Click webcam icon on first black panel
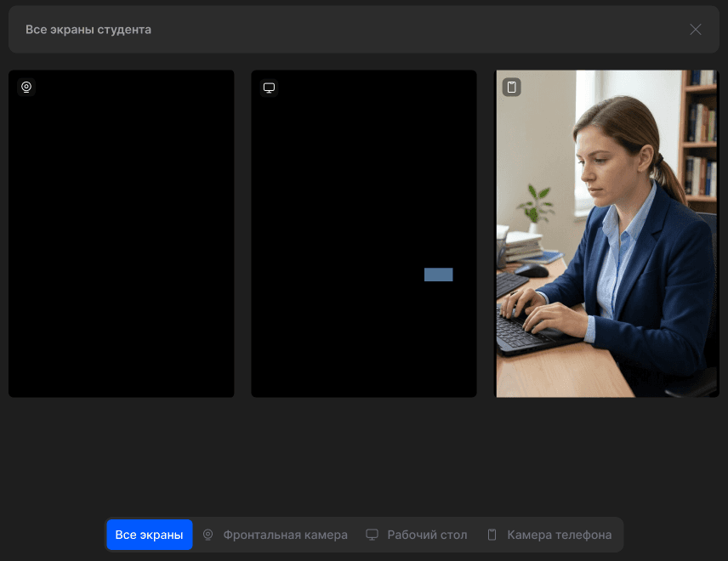This screenshot has width=728, height=561. (26, 87)
